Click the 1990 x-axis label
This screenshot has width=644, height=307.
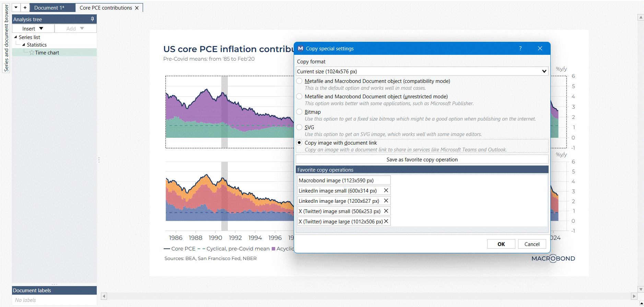(x=215, y=238)
